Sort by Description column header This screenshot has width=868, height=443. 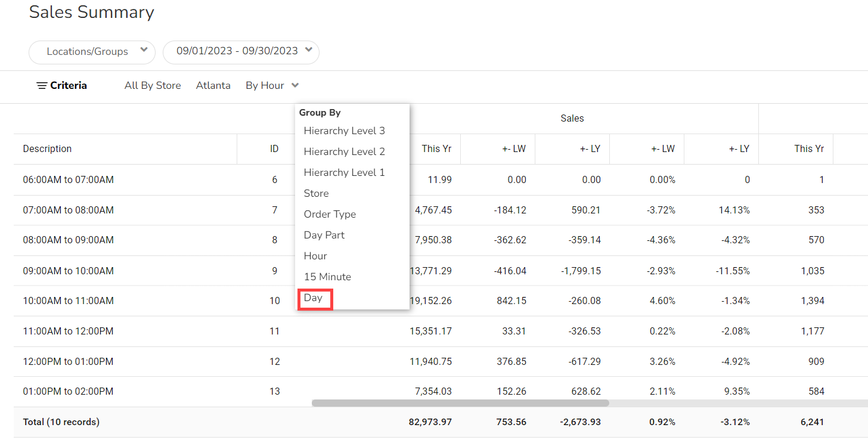(47, 149)
